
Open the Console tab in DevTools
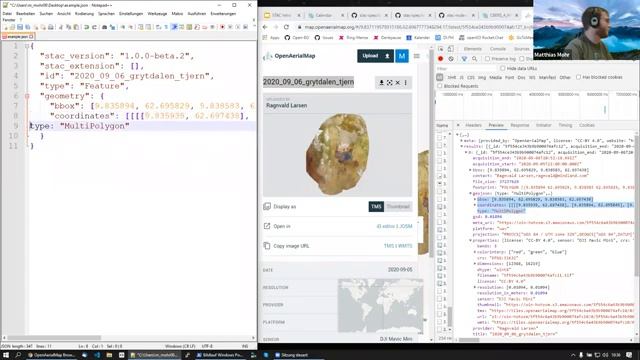[498, 49]
